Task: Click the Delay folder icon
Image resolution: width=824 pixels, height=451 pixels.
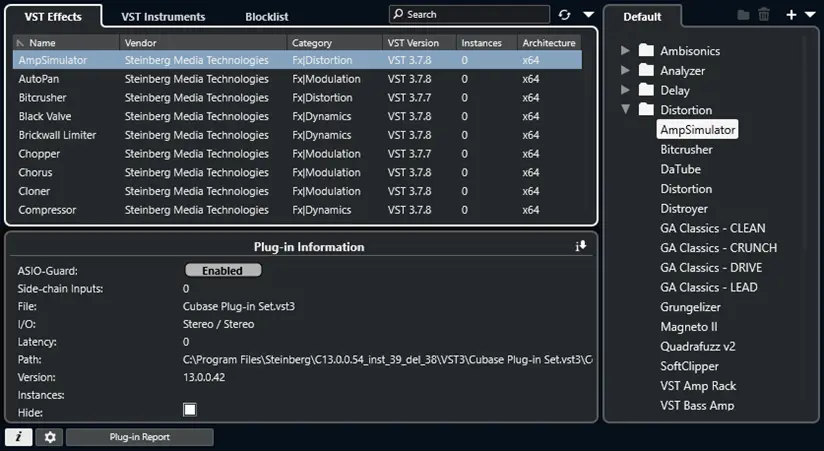Action: click(646, 90)
